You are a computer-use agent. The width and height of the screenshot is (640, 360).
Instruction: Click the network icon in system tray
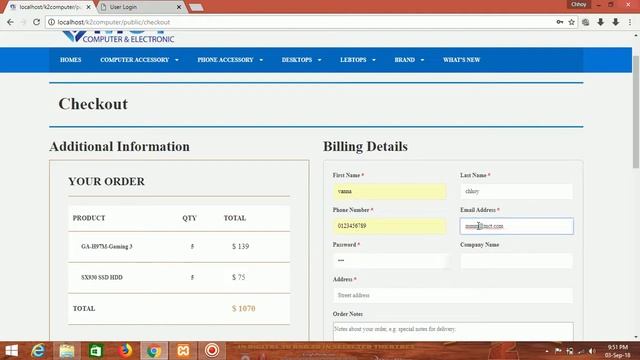point(581,351)
